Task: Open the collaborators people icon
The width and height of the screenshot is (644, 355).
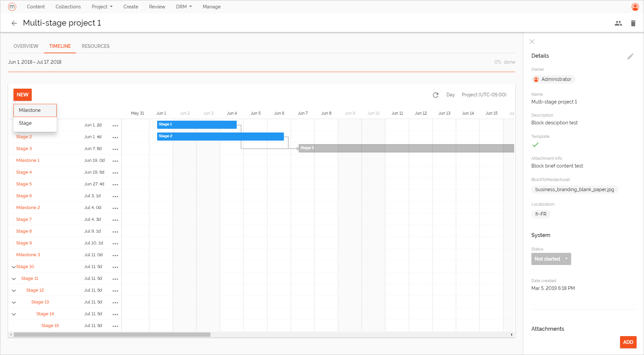Action: point(618,23)
